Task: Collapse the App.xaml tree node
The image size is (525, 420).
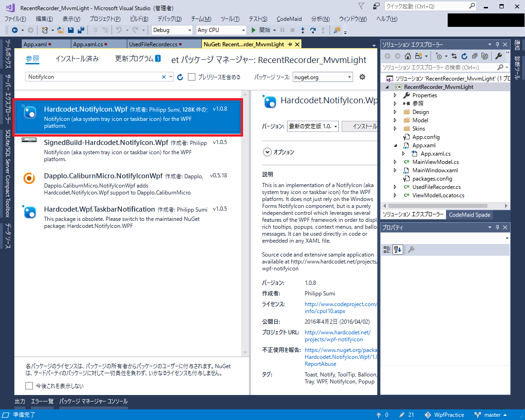Action: (x=395, y=145)
